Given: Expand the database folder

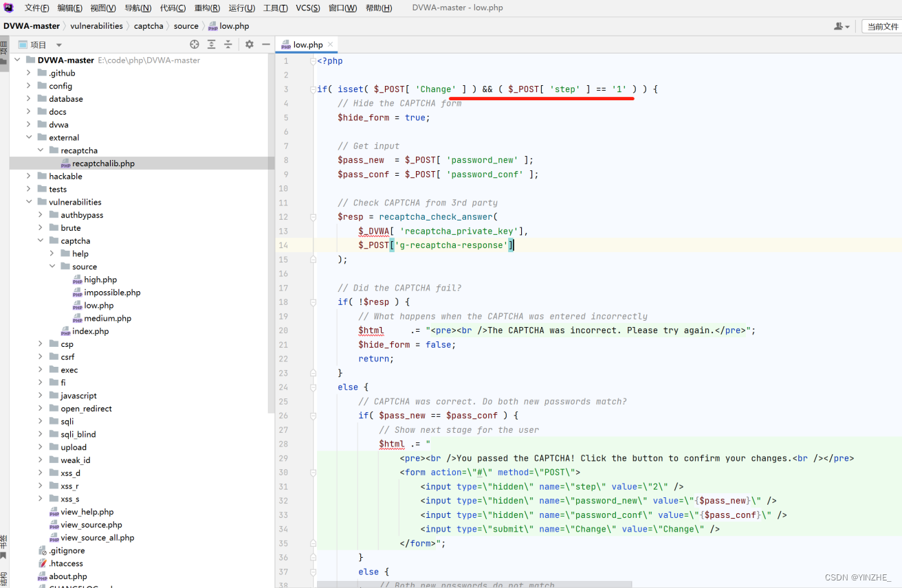Looking at the screenshot, I should [29, 99].
